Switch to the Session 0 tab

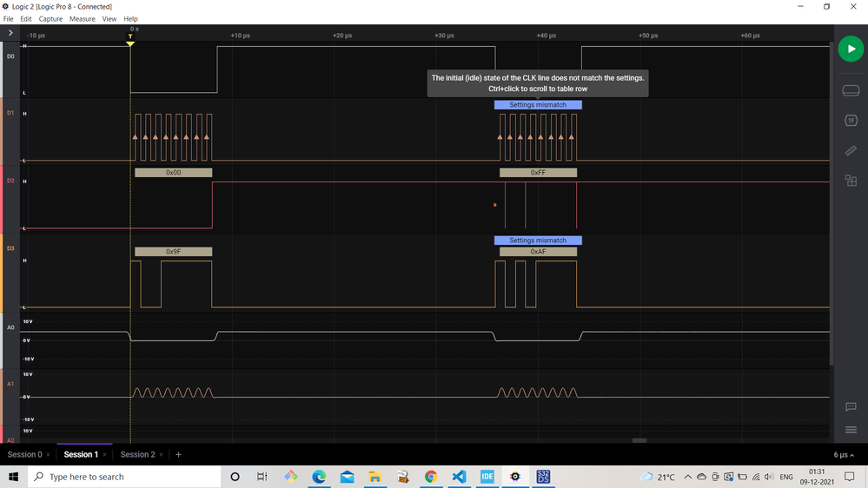pos(24,454)
